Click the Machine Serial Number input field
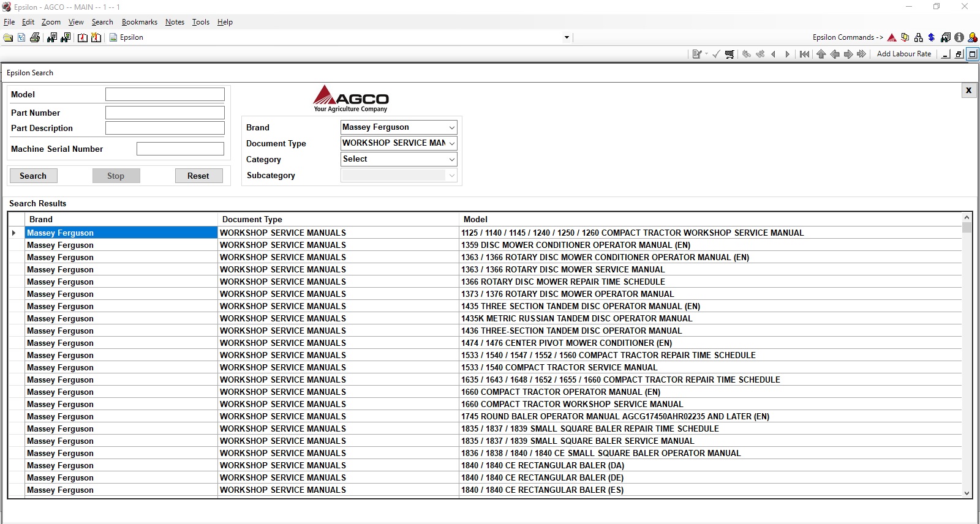This screenshot has width=980, height=524. 180,149
